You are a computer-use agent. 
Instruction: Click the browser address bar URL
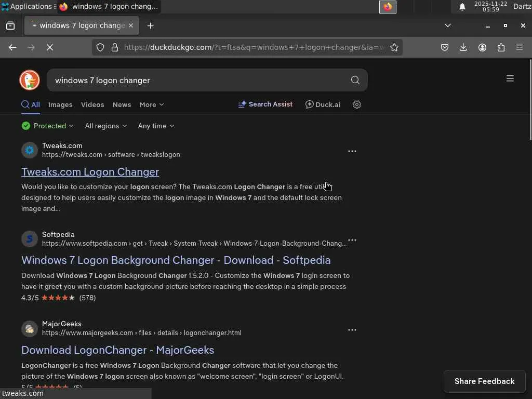[x=254, y=47]
